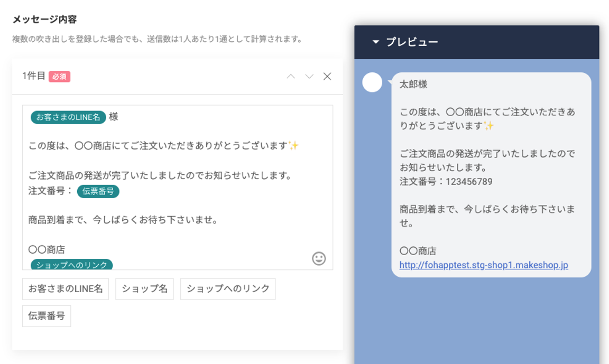The image size is (609, 364).
Task: Click the 複数の吹き出しを登録した場合 description text
Action: coord(158,39)
